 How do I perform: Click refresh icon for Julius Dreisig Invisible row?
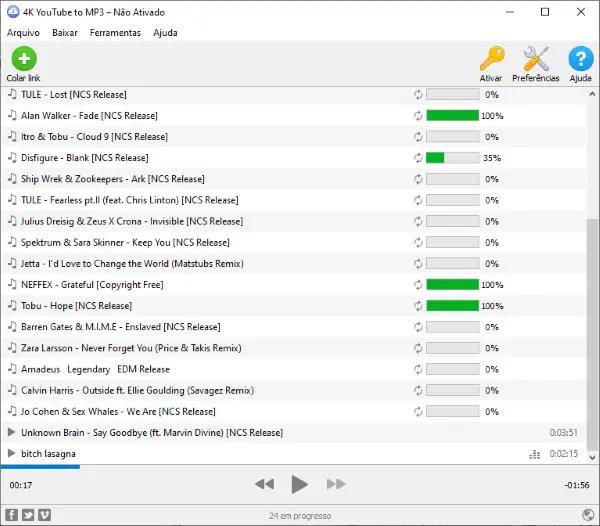[418, 221]
